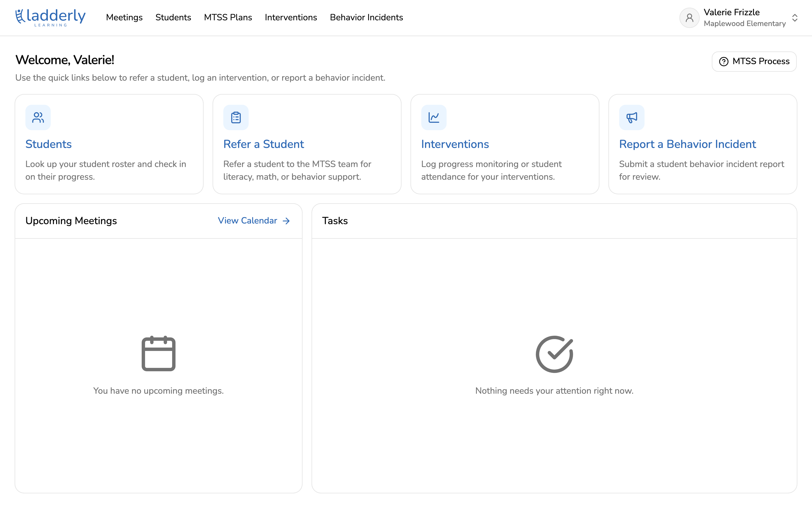The width and height of the screenshot is (812, 508).
Task: Click the Welcome, Valerie! heading
Action: pos(65,60)
